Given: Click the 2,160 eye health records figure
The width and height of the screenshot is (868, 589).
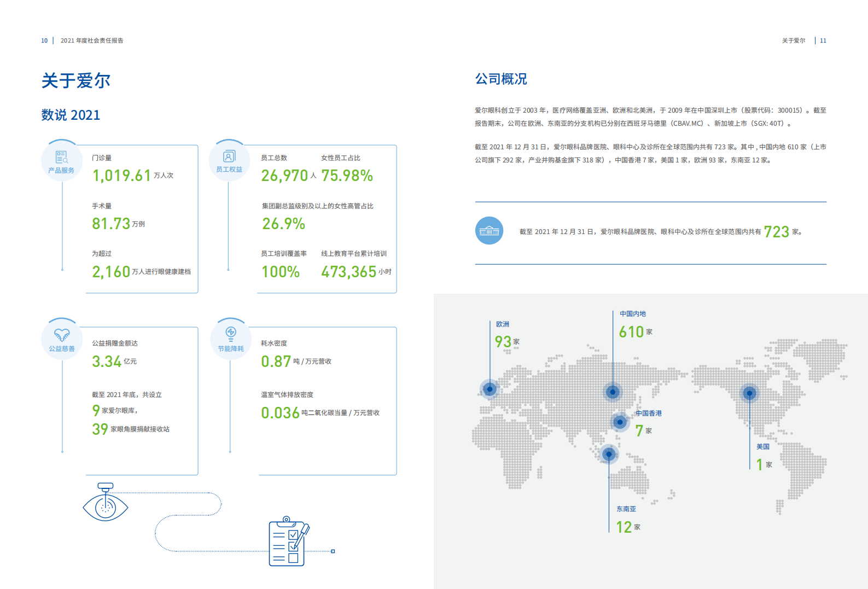Looking at the screenshot, I should 111,272.
